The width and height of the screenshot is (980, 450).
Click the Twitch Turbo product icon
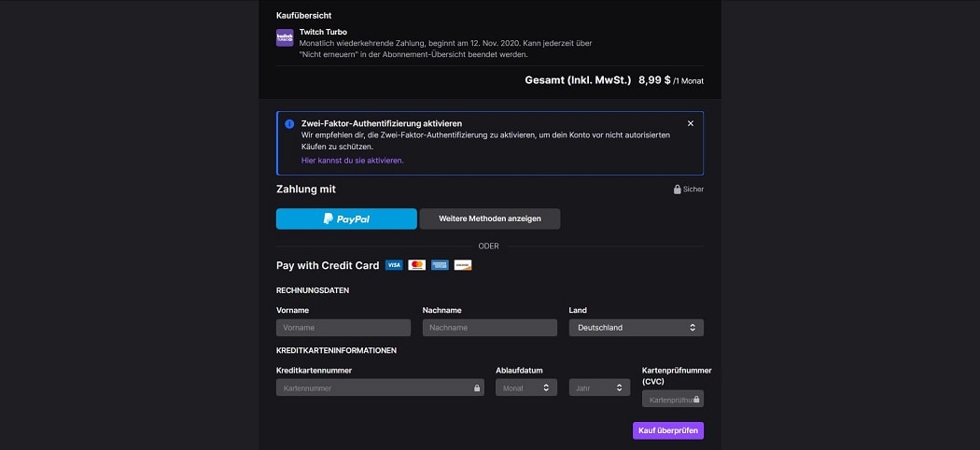pos(285,37)
